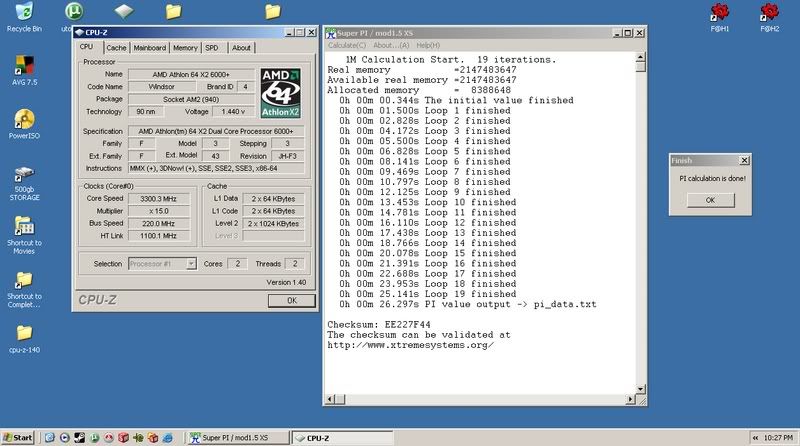Launch the Internet Explorer quick launch icon
Viewport: 800px width, 446px height.
tap(167, 437)
